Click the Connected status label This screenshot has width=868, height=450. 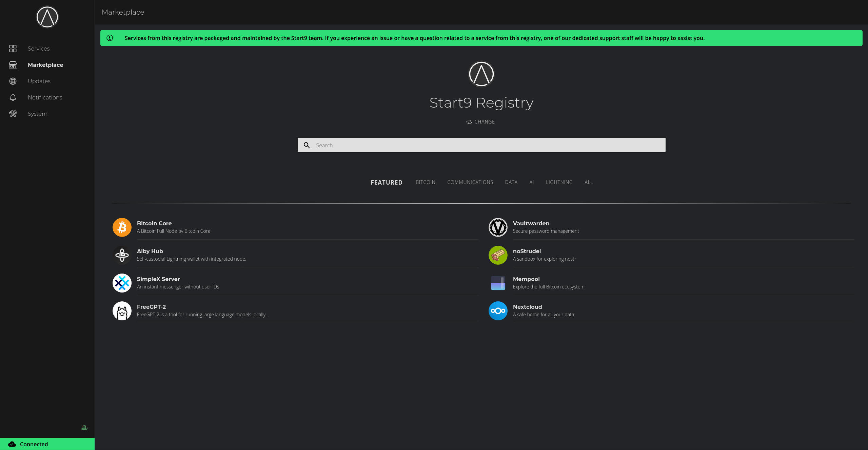coord(34,444)
